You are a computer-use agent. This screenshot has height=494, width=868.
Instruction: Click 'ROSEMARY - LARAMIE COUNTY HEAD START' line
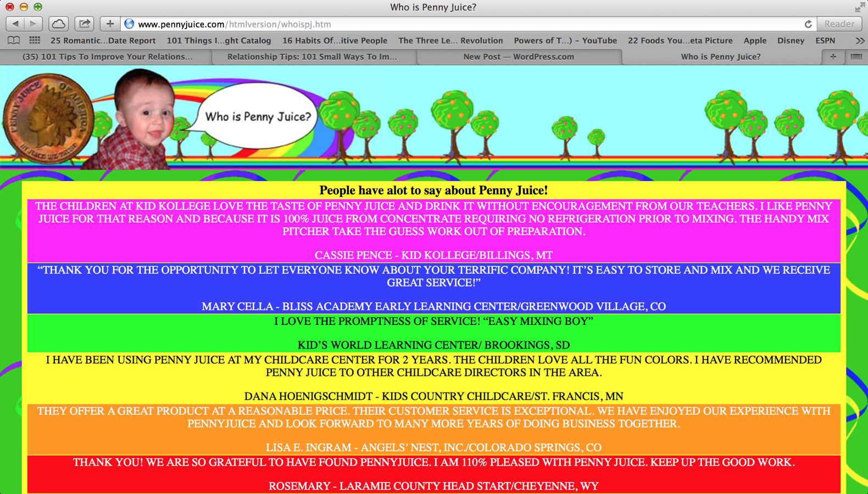coord(433,486)
